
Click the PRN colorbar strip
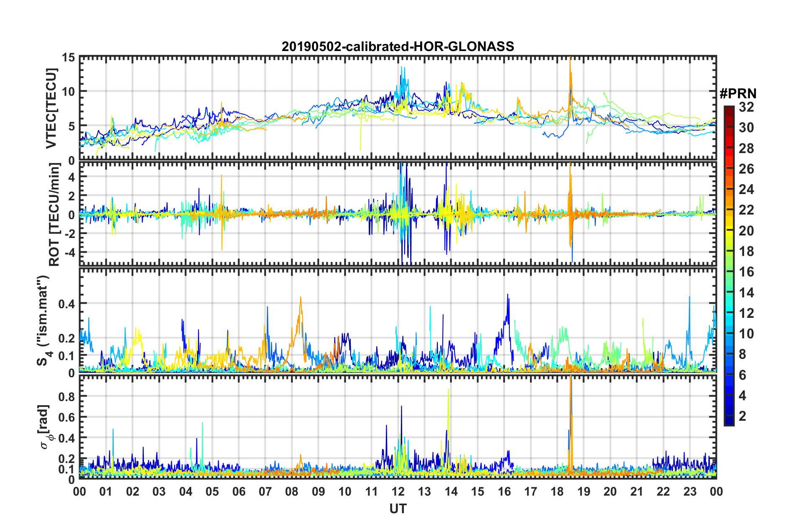click(x=729, y=266)
